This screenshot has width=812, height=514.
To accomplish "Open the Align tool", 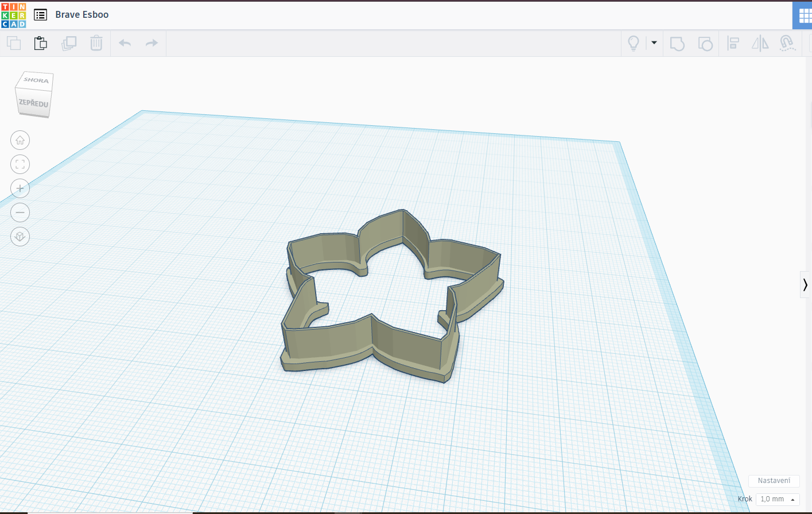I will (x=733, y=44).
